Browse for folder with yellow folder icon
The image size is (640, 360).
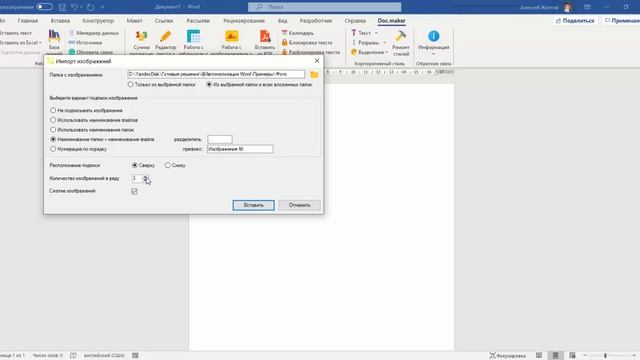pos(314,75)
